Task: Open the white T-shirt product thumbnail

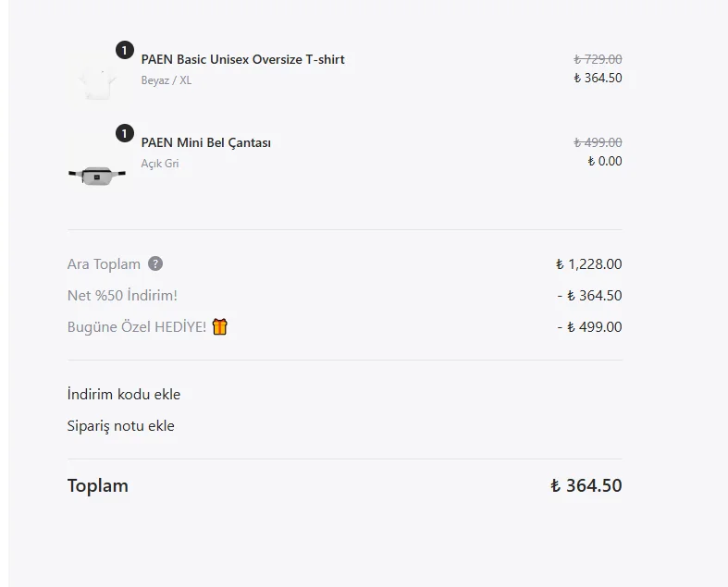Action: [97, 79]
